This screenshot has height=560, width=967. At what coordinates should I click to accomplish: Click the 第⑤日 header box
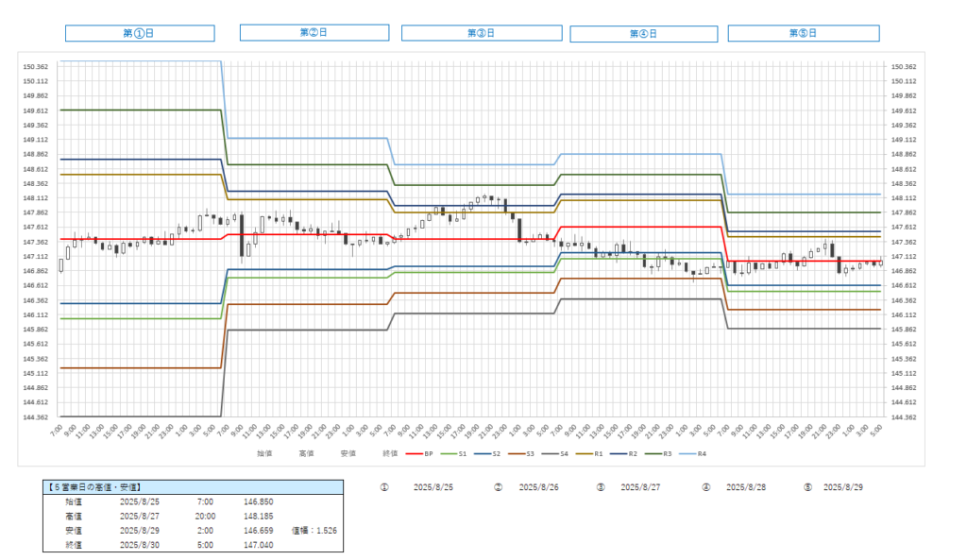coord(803,33)
